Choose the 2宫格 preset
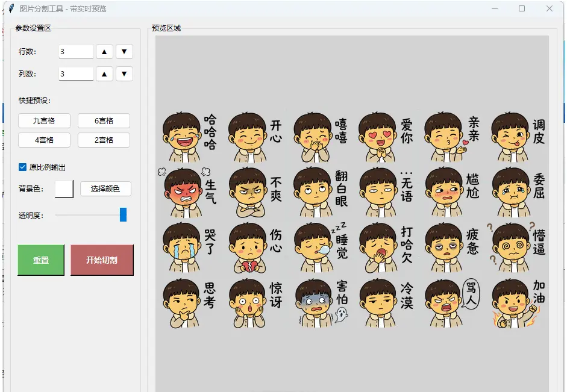The height and width of the screenshot is (392, 567). (x=104, y=140)
